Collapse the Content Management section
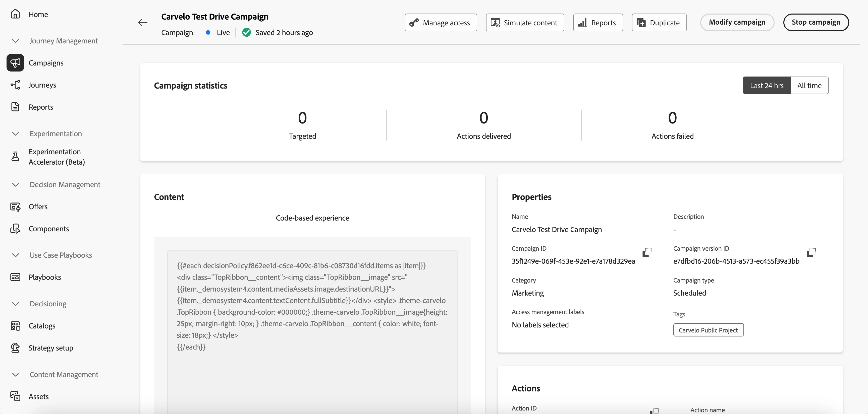This screenshot has width=868, height=414. click(x=16, y=374)
